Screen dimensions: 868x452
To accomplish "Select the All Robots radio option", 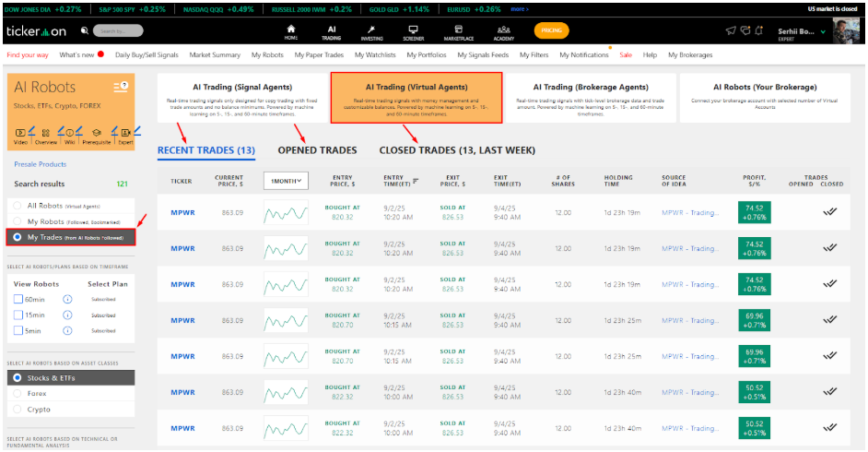I will coord(18,206).
